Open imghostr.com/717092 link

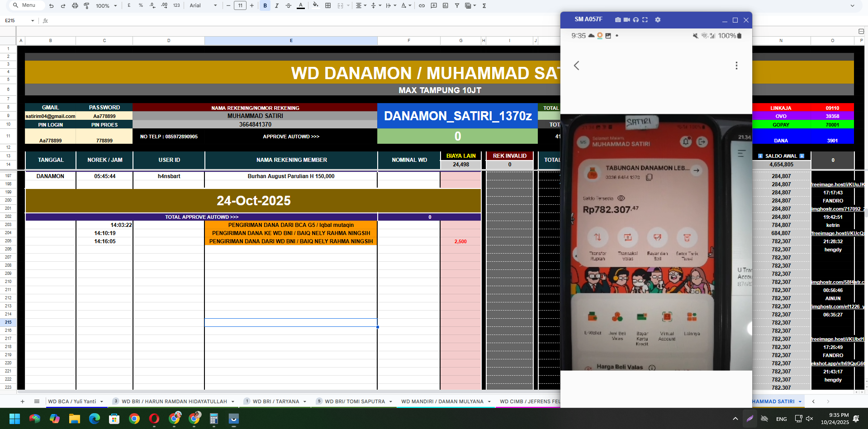[837, 209]
